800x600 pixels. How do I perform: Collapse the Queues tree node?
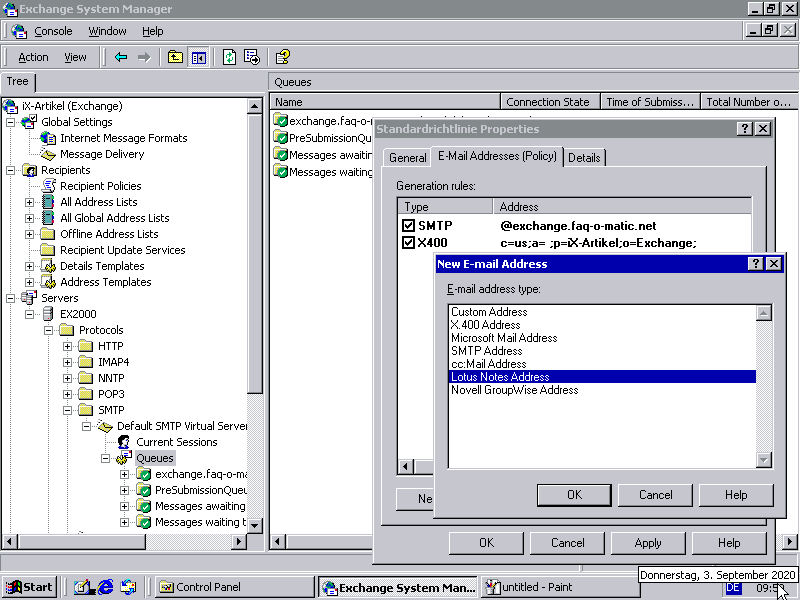point(105,458)
